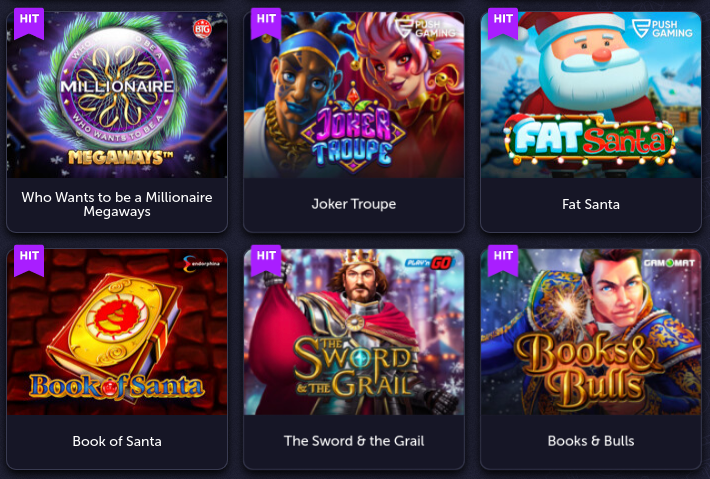The height and width of the screenshot is (479, 710).
Task: Open the Book of Santa game artwork
Action: (117, 332)
